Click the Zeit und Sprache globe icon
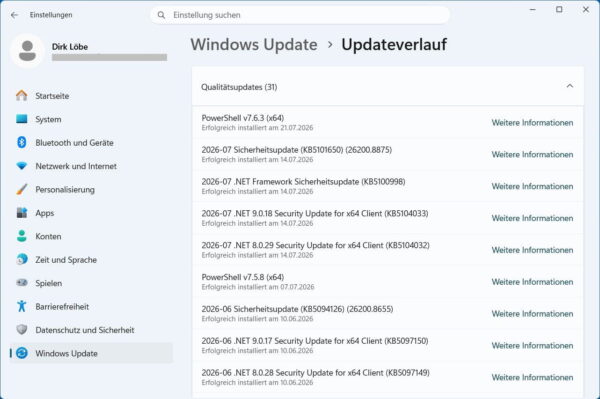The width and height of the screenshot is (600, 399). click(22, 259)
